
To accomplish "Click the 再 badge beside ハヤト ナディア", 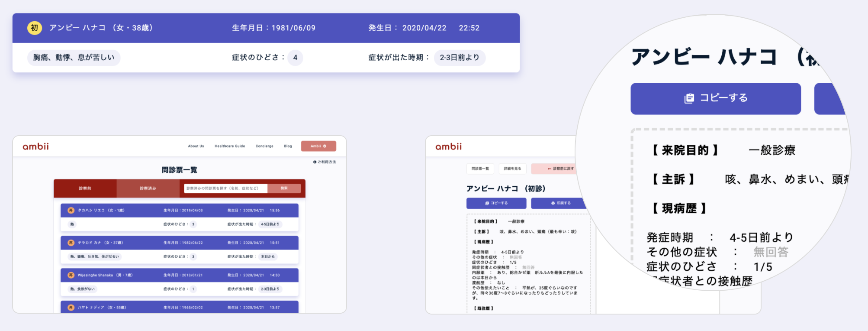I will pyautogui.click(x=71, y=308).
